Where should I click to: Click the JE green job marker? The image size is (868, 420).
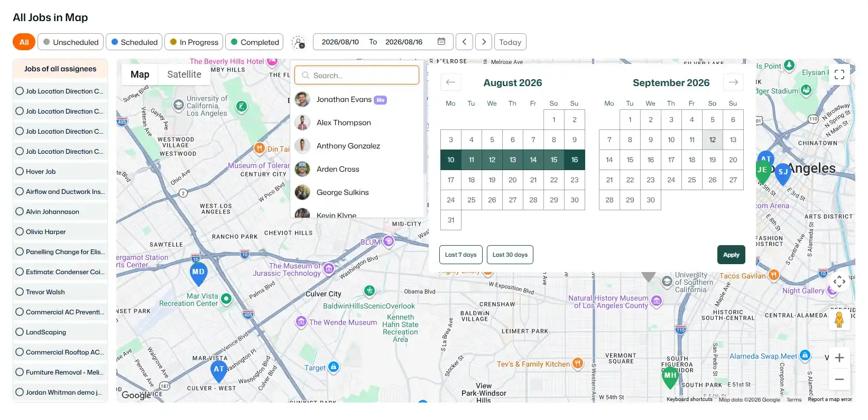pos(762,171)
